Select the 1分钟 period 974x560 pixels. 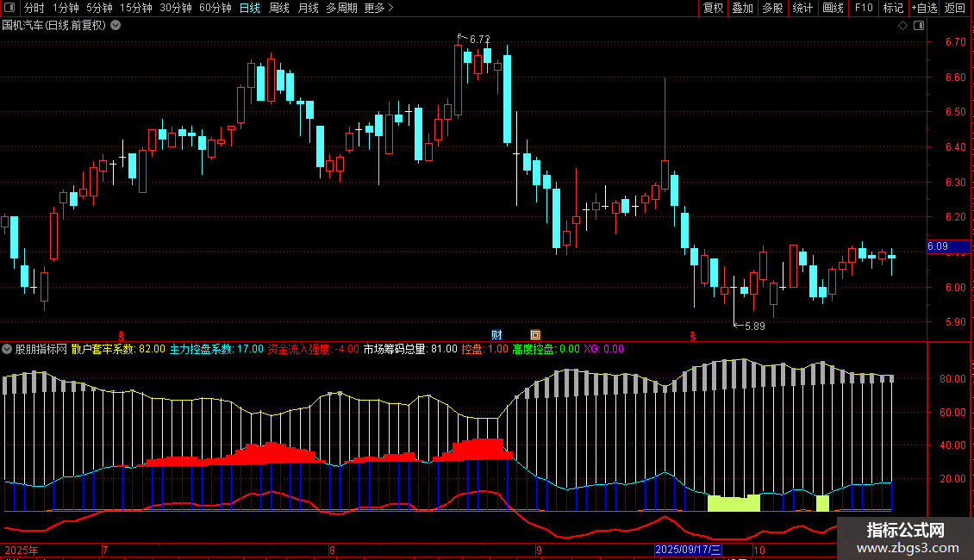coord(66,8)
